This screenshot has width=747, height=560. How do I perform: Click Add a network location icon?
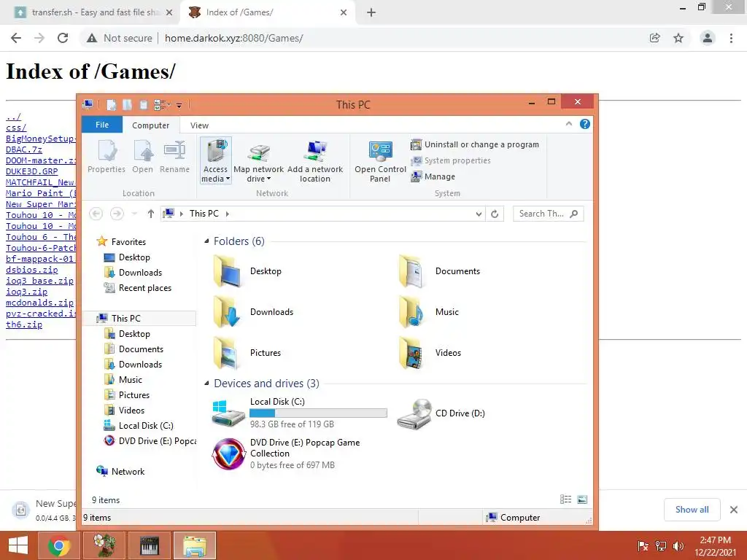(315, 161)
